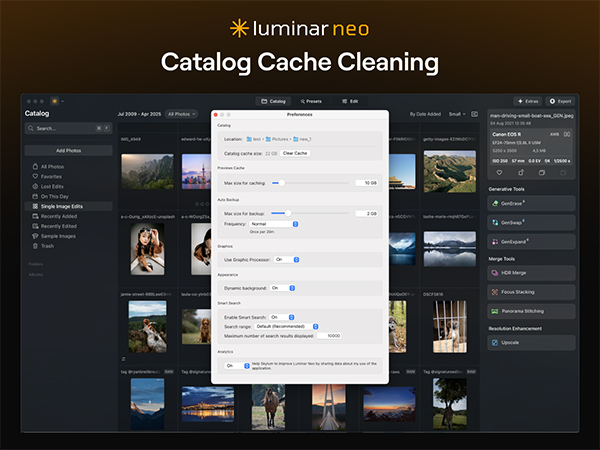This screenshot has width=600, height=450.
Task: Click the Pictures folder in Location path
Action: [277, 139]
